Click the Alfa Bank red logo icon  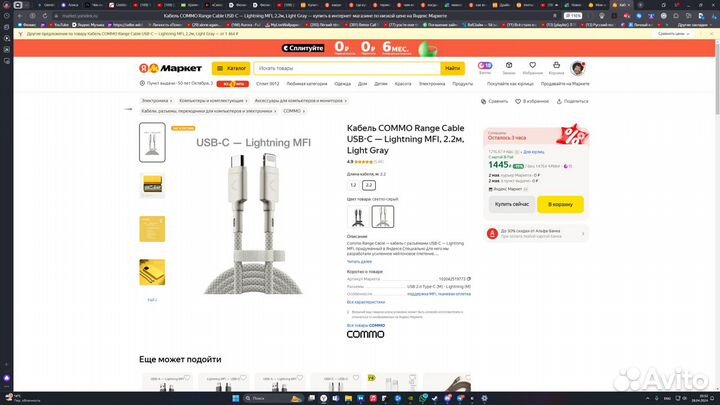492,234
